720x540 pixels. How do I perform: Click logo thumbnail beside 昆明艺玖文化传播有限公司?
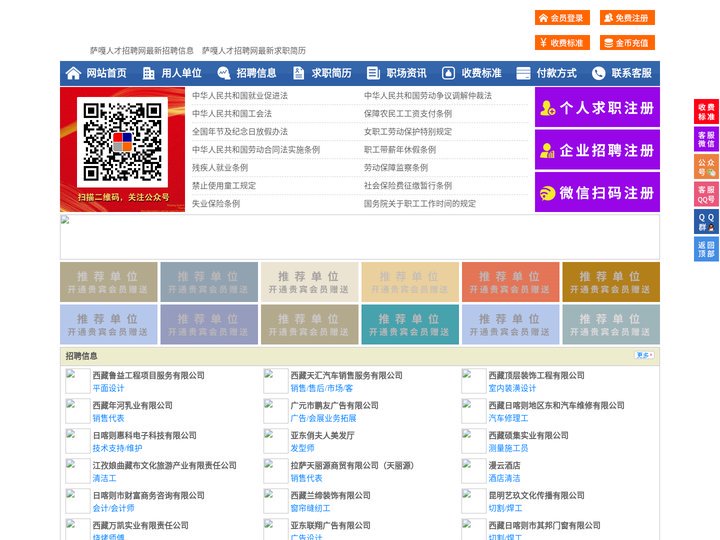(473, 501)
